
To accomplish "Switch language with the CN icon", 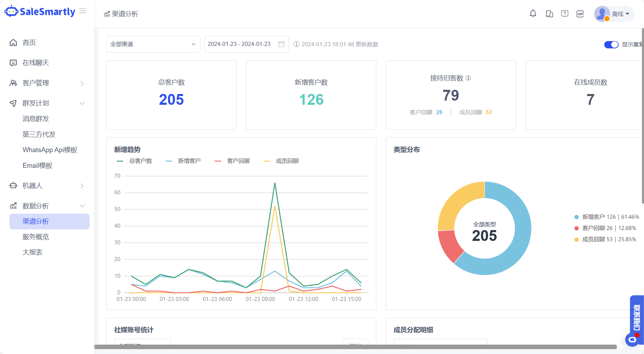I will click(x=580, y=14).
